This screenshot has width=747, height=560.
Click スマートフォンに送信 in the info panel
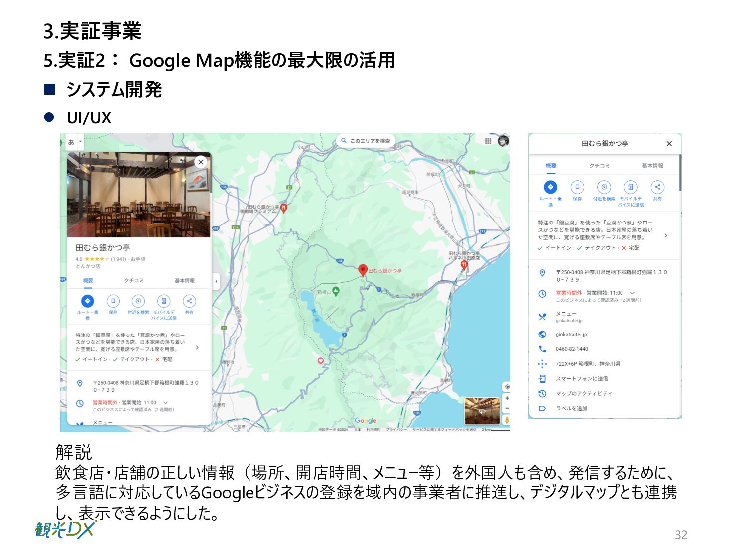(582, 379)
